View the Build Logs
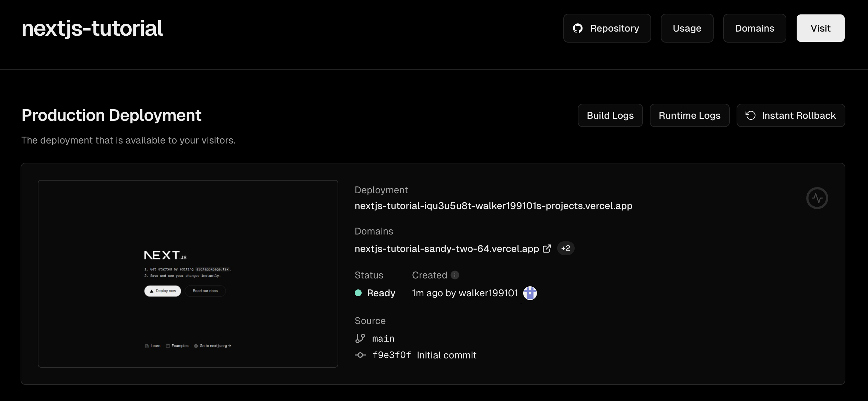Image resolution: width=868 pixels, height=401 pixels. coord(610,115)
